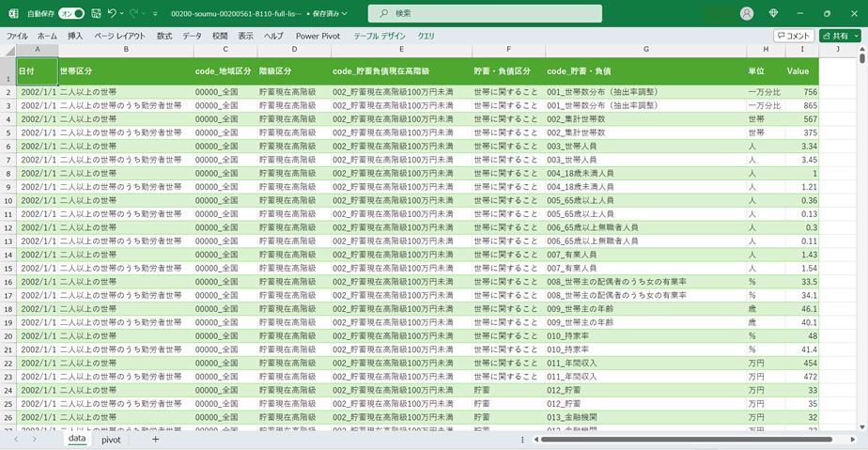The width and height of the screenshot is (868, 450).
Task: Open the user account profile icon
Action: [747, 13]
